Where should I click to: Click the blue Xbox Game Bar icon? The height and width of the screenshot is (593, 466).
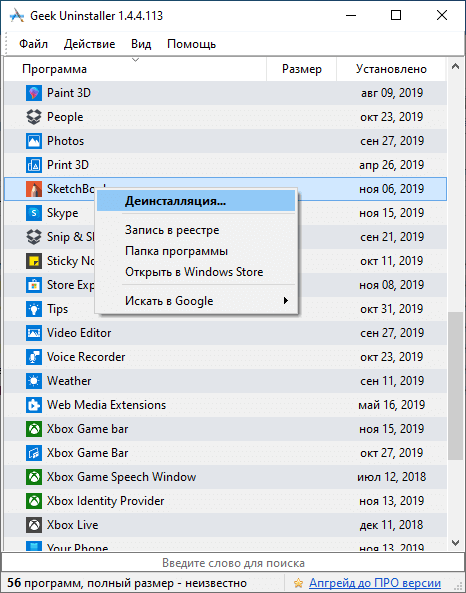pyautogui.click(x=34, y=453)
